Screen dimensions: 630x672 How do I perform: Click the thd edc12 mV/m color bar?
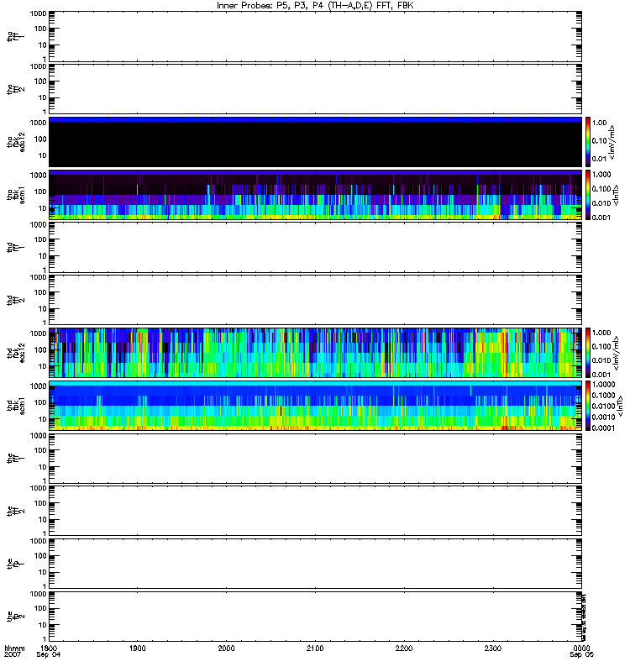(588, 353)
